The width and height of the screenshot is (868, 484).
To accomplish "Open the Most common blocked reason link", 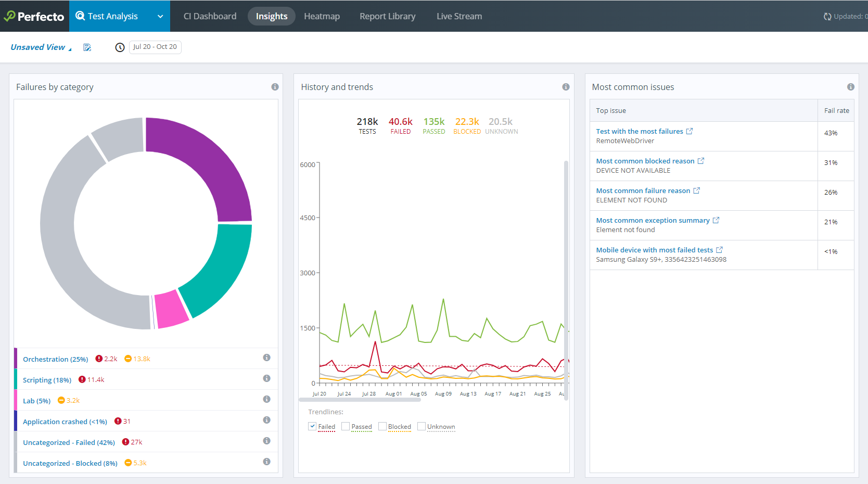I will [645, 161].
